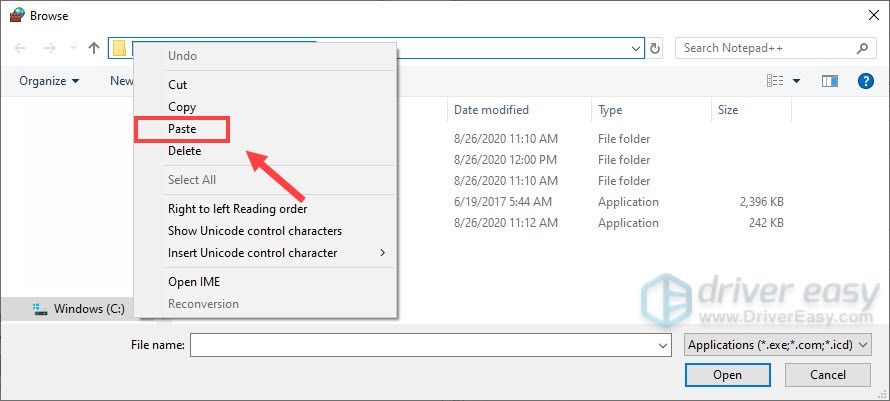This screenshot has height=401, width=890.
Task: Click the Windows (C:) drive icon
Action: click(40, 309)
